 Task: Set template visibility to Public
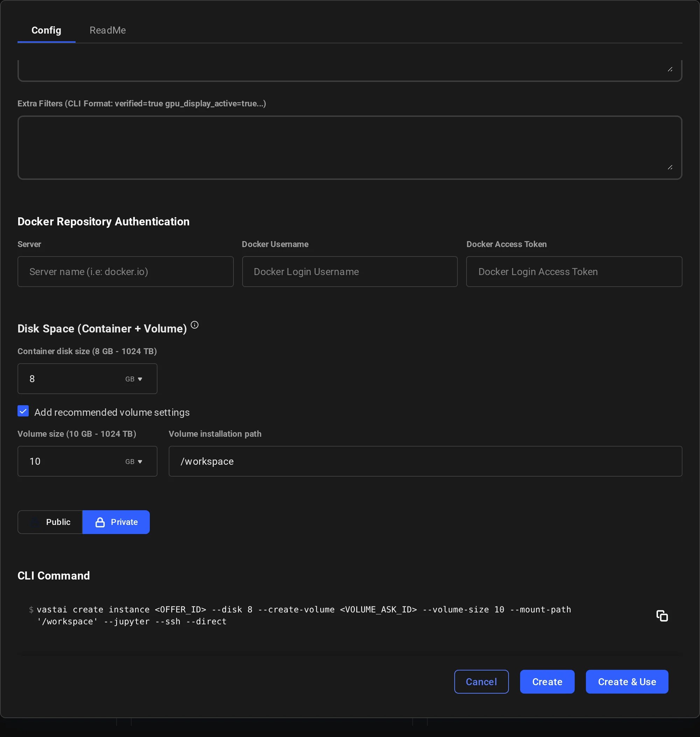click(50, 522)
